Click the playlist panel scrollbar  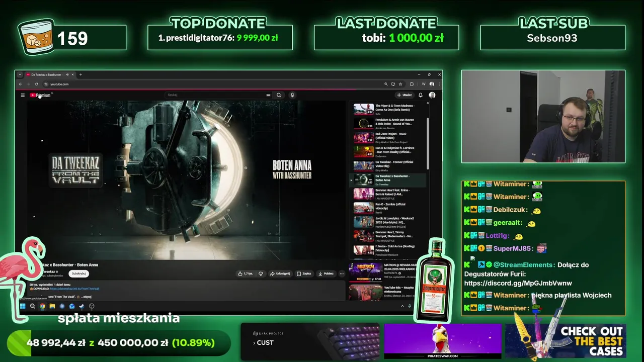tap(428, 143)
